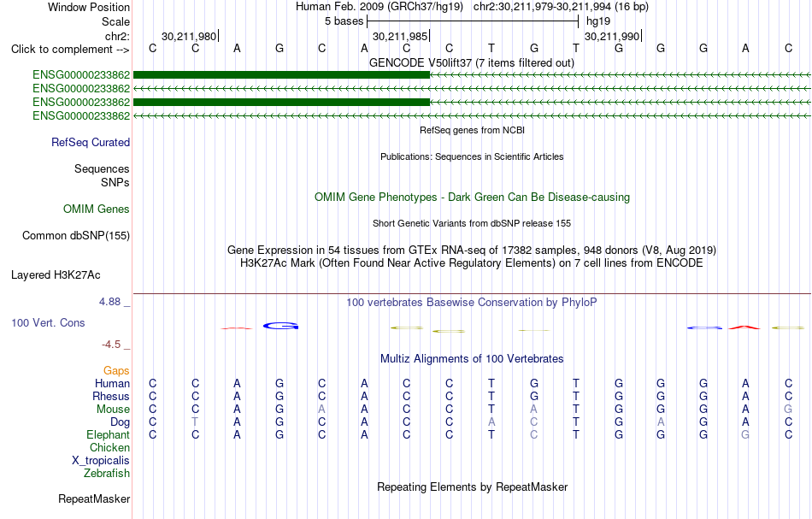
Task: Click the 30,211,985 ruler position
Action: 400,36
